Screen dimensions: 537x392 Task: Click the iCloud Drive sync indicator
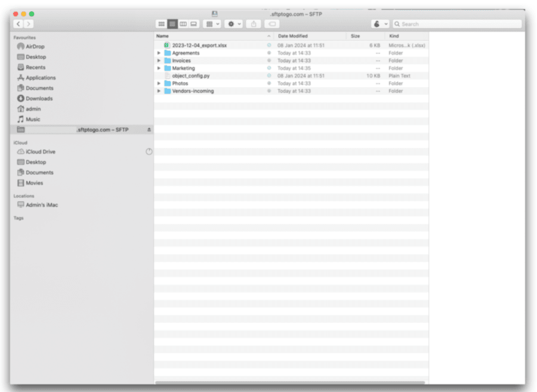(150, 151)
